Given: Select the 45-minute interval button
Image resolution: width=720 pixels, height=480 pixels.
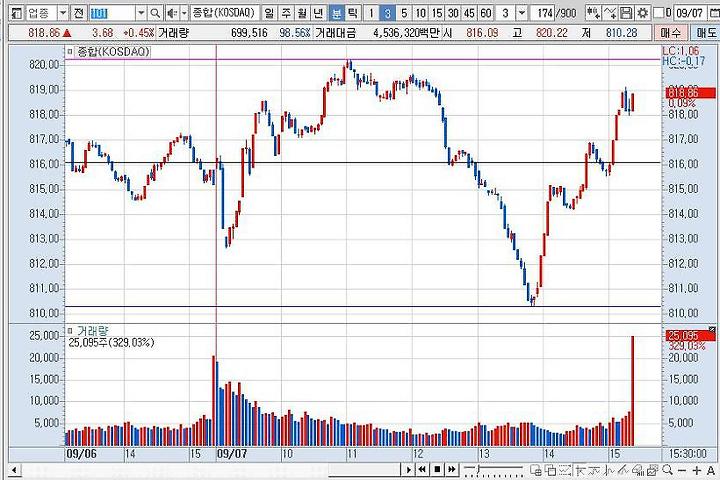Looking at the screenshot, I should (x=469, y=13).
